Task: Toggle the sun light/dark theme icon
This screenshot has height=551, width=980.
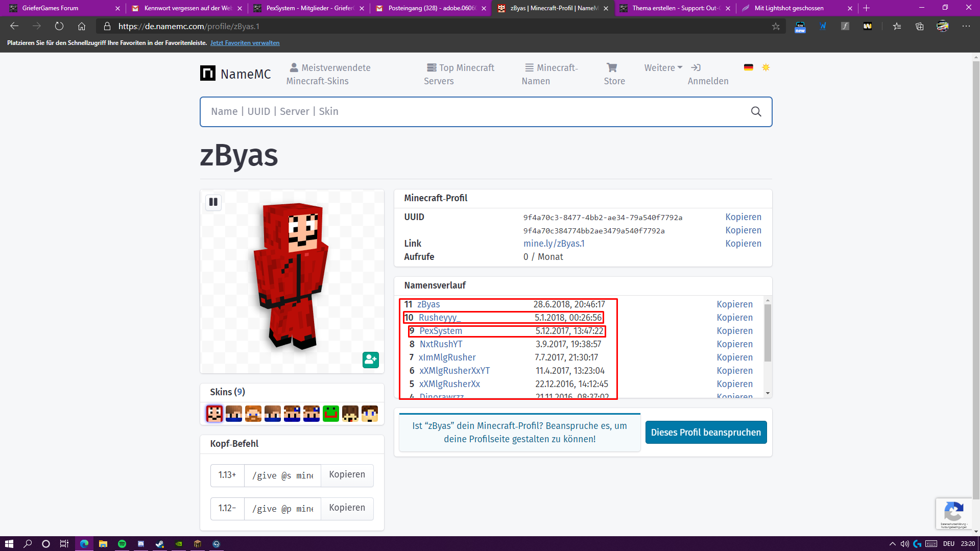Action: click(766, 67)
